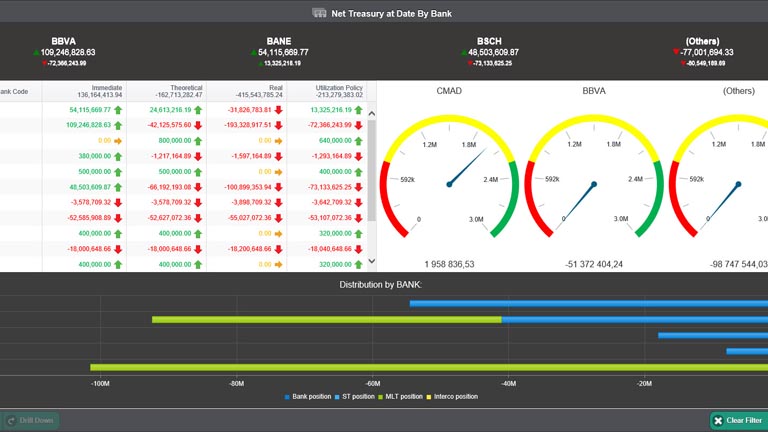Toggle ST position series in legend
Viewport: 768px width, 432px height.
355,397
